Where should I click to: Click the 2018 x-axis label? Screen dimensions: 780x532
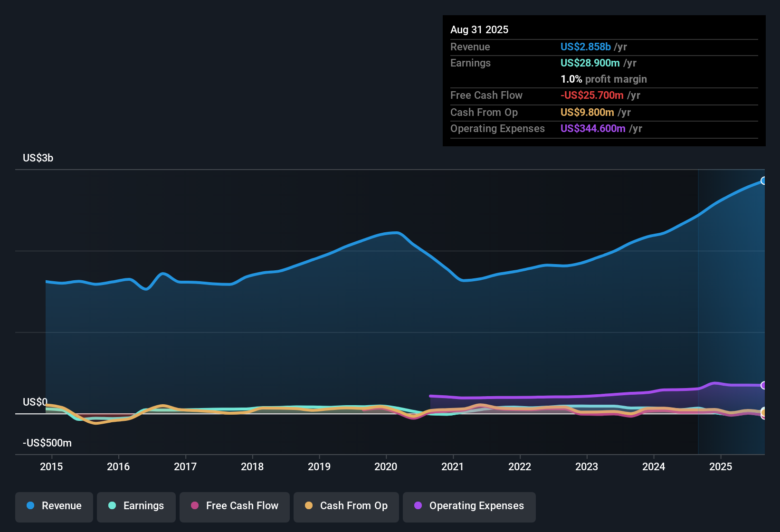tap(252, 466)
